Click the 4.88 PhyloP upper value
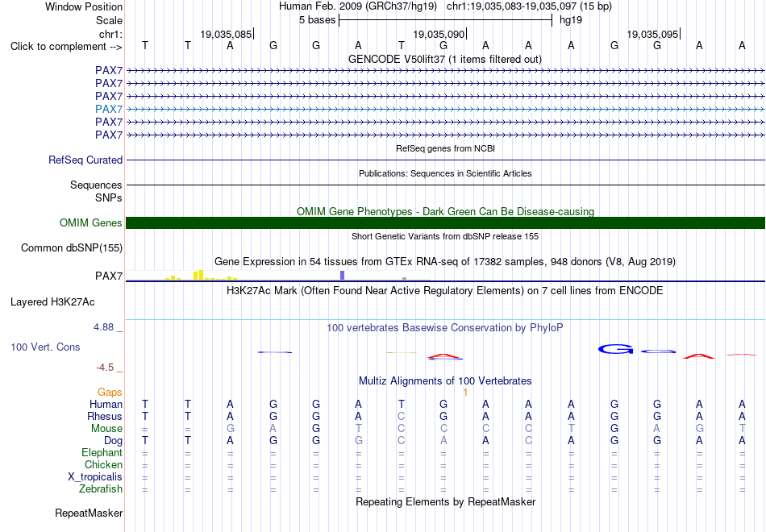Screen dimensions: 766x532 [x=103, y=327]
